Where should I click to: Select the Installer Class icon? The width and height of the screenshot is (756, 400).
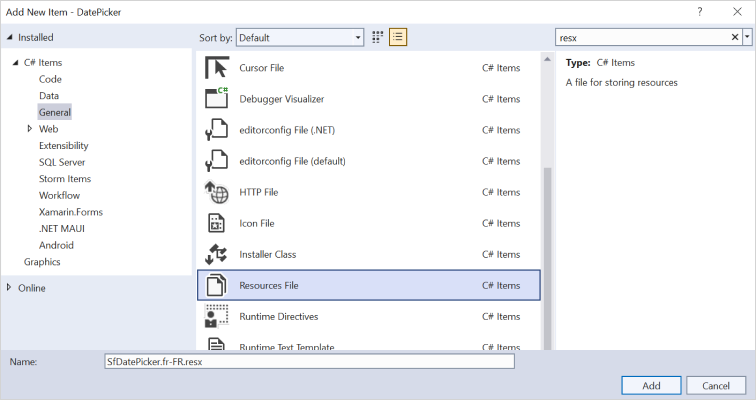216,254
